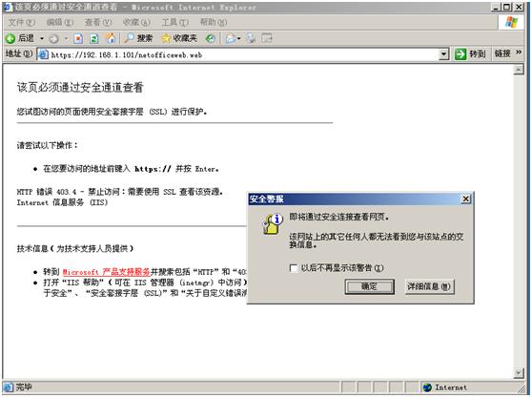Confirm the security alert with 确定

(369, 286)
